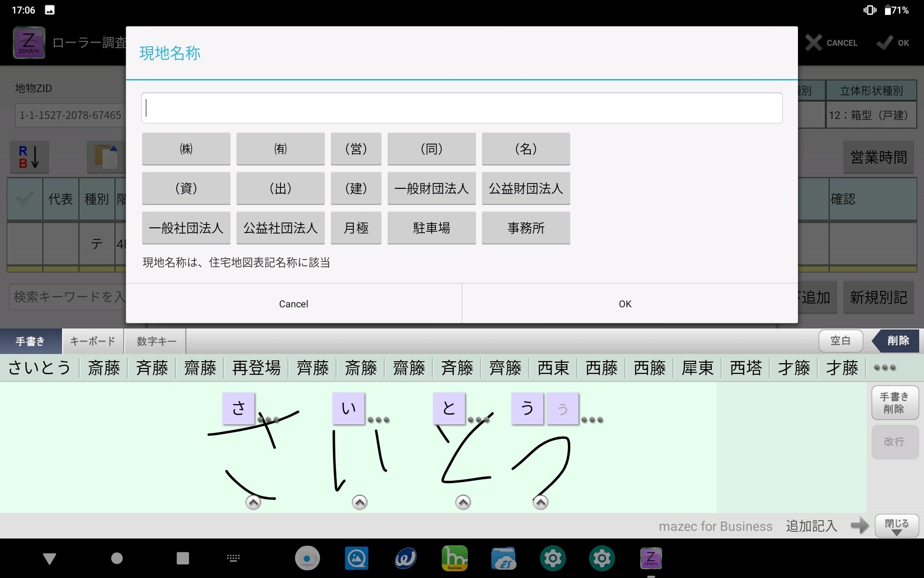Select the alternate small う character chip
This screenshot has height=578, width=924.
pyautogui.click(x=563, y=409)
